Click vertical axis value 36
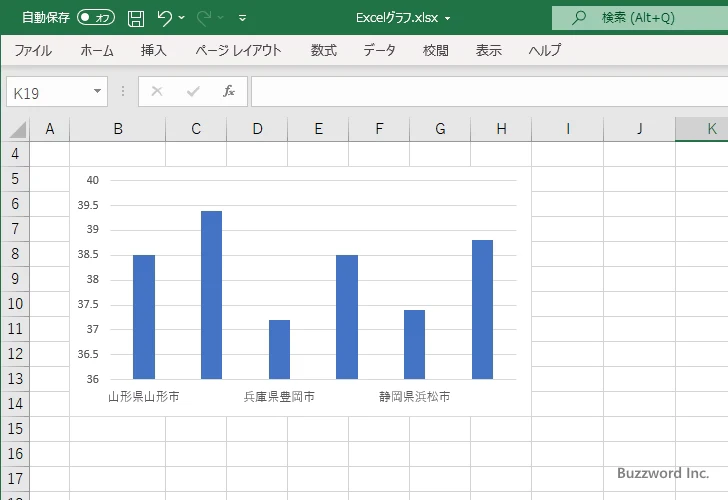Viewport: 728px width, 500px height. pos(93,379)
